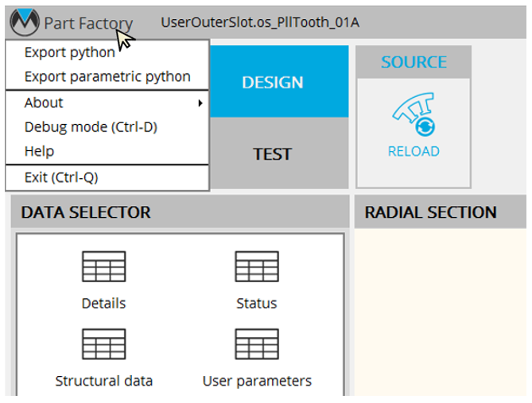
Task: Choose Export python from the menu
Action: [x=70, y=53]
